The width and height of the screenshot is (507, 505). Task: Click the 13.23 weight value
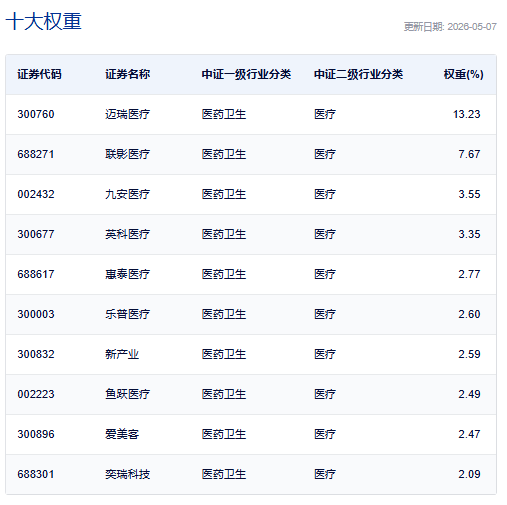tap(467, 114)
